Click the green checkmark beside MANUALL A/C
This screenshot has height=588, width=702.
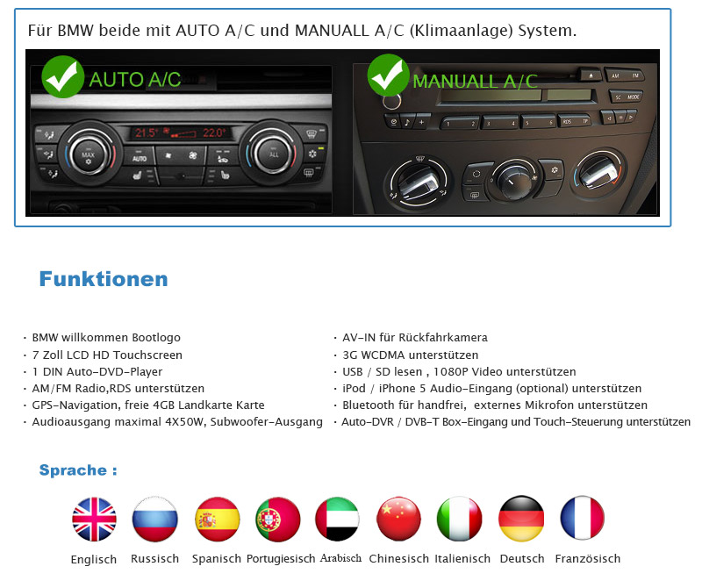[x=388, y=75]
